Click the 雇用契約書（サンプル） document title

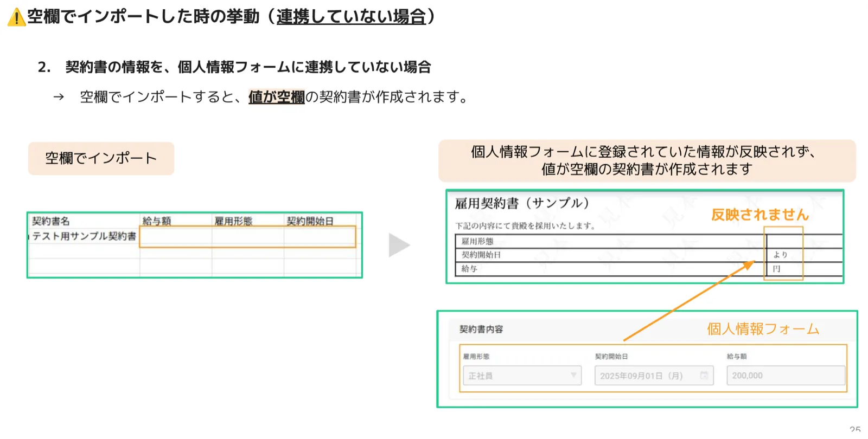522,203
